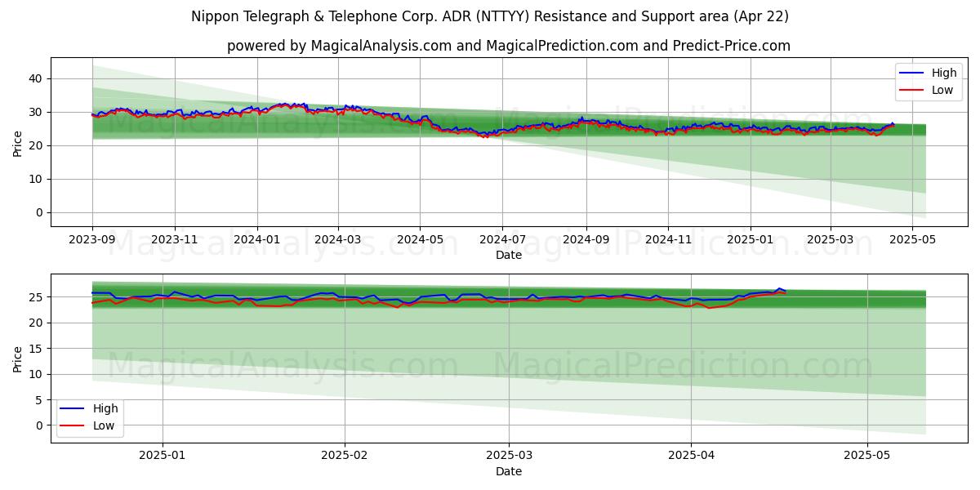980x490 pixels.
Task: Click the red Low line sample in bottom legend
Action: pos(73,426)
